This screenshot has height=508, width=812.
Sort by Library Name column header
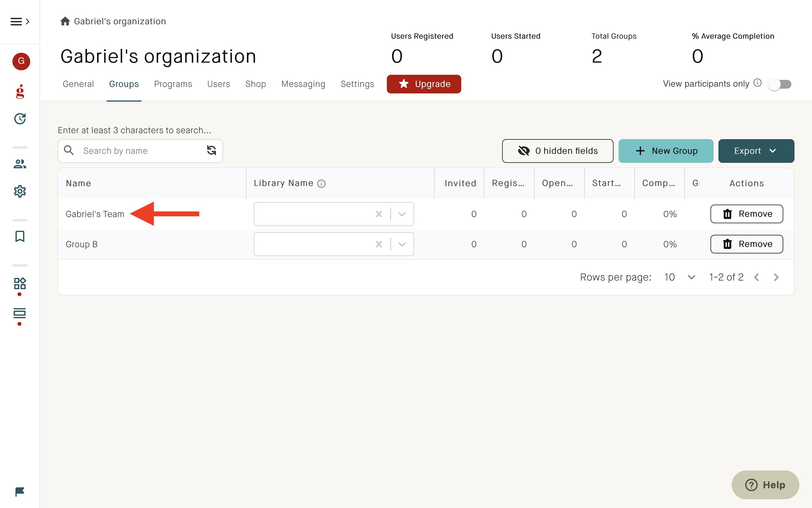(284, 183)
